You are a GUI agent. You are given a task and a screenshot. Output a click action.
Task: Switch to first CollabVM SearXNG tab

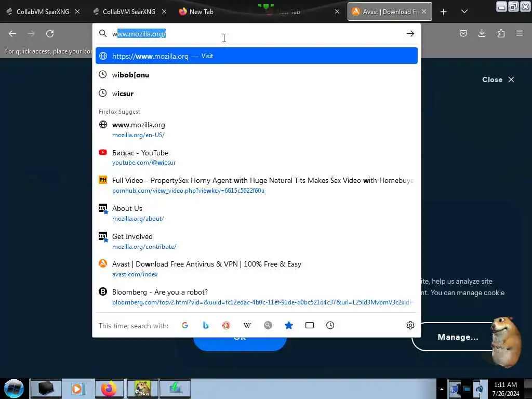[43, 12]
